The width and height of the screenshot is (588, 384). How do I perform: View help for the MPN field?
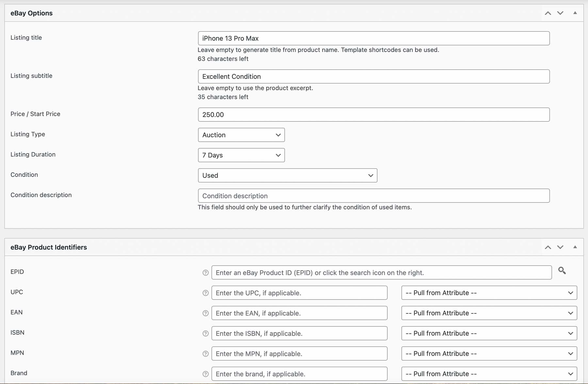(205, 354)
